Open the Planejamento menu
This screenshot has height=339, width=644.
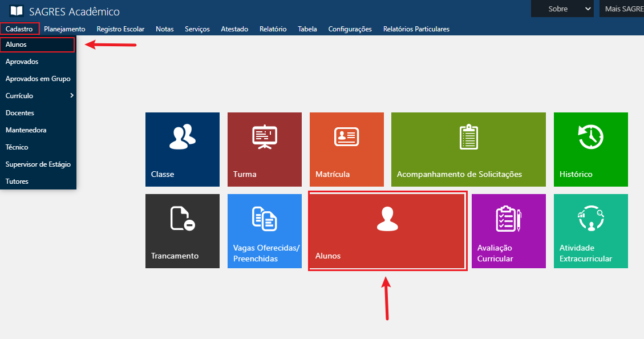(x=64, y=29)
